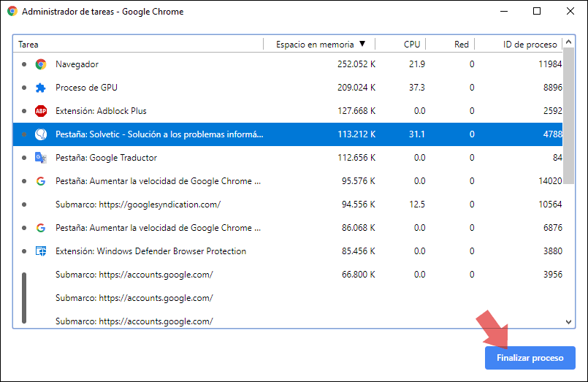
Task: Click the Adblock Plus extension icon
Action: [x=41, y=111]
